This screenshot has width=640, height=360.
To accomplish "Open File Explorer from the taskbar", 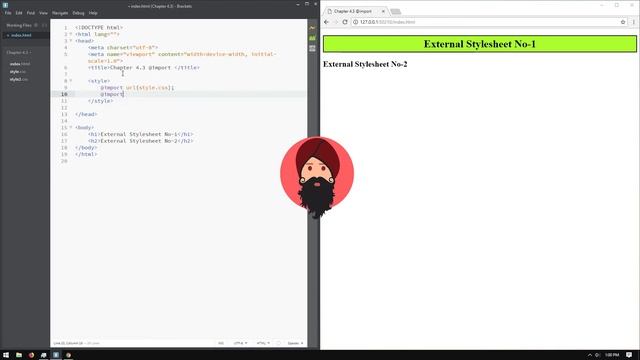I will pos(19,355).
